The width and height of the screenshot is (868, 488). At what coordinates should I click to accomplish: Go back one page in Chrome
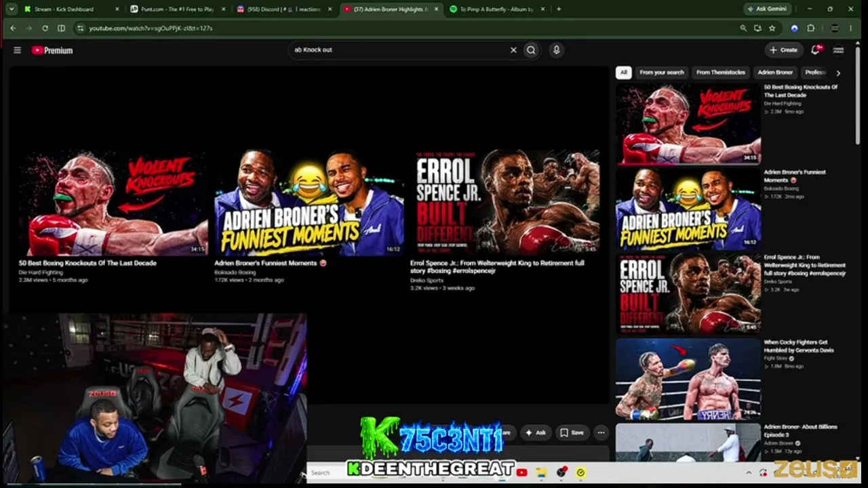click(x=13, y=28)
